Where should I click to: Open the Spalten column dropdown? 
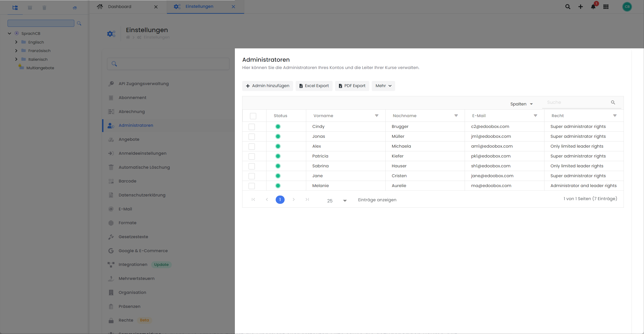coord(522,104)
